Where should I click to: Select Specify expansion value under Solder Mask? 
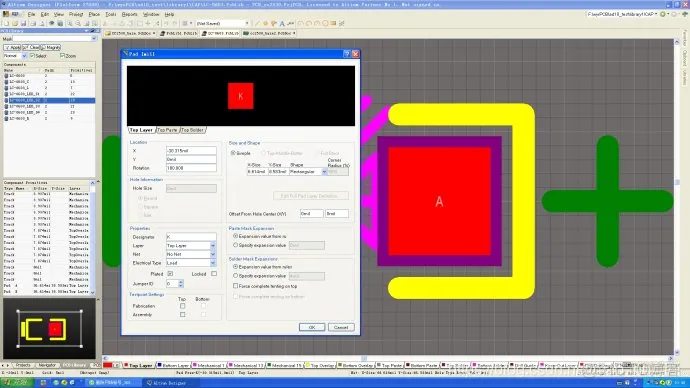(235, 276)
